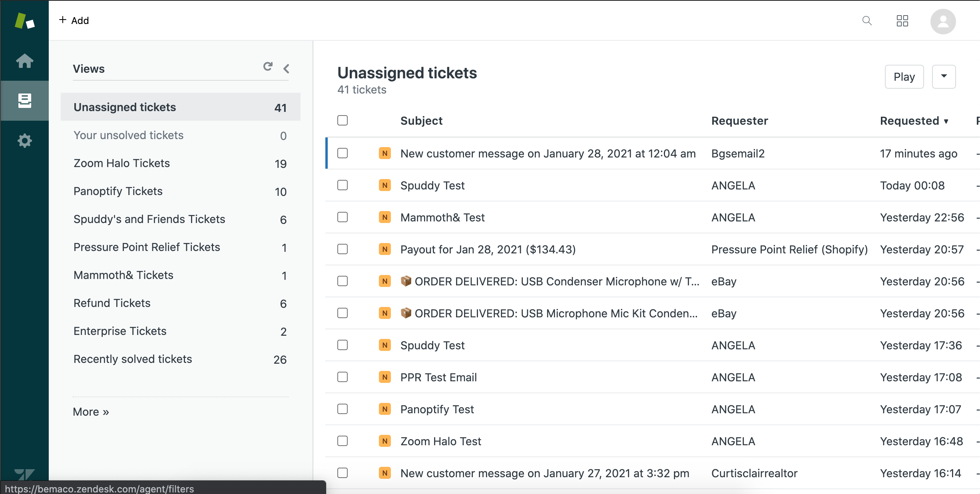
Task: Tick the select-all tickets checkbox
Action: 343,120
